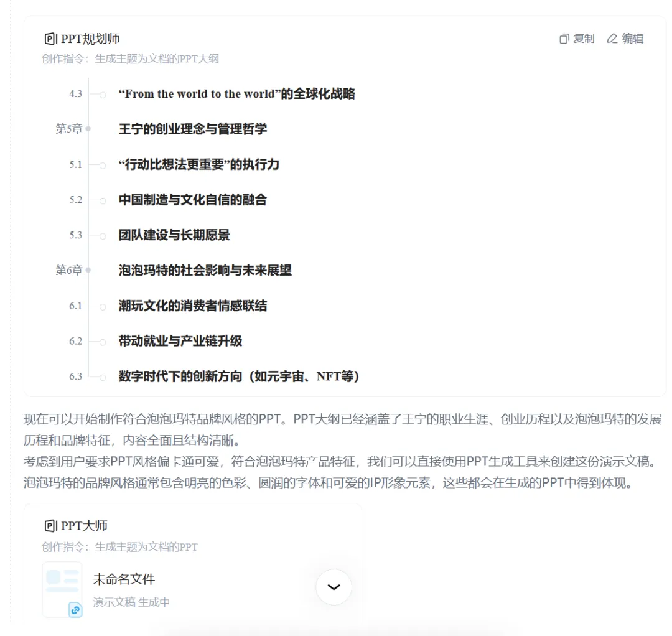Click section number 5.2

pyautogui.click(x=75, y=200)
